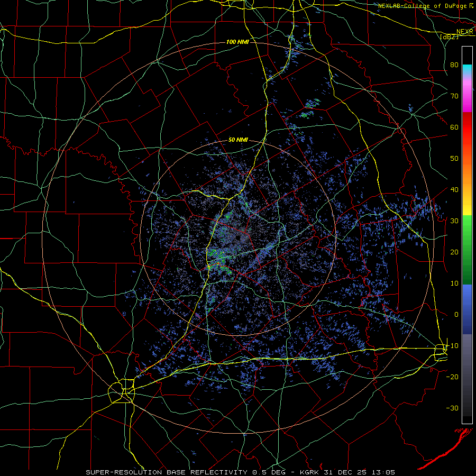This screenshot has width=476, height=476.
Task: Click the "SUPER-RESOLUTION BASE REFLECTIVITY" caption line
Action: tap(241, 472)
